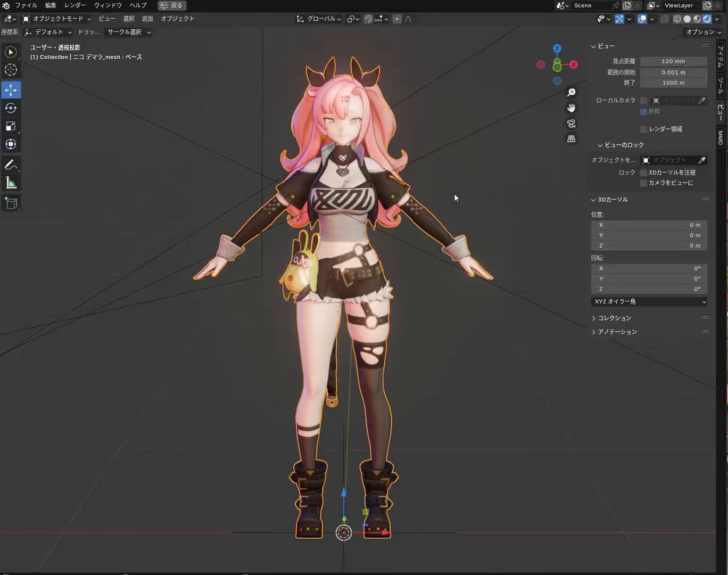
Task: Select the Add Cube tool
Action: [x=11, y=203]
